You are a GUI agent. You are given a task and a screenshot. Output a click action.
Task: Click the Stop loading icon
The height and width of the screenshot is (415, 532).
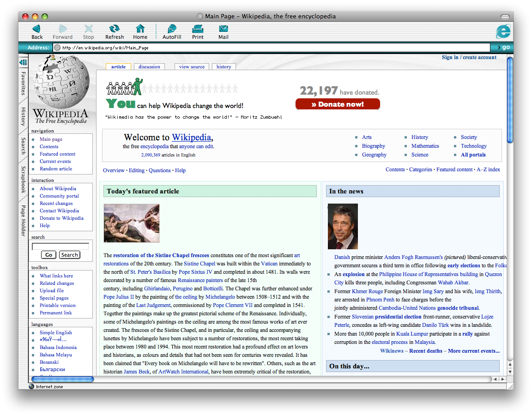tap(89, 29)
